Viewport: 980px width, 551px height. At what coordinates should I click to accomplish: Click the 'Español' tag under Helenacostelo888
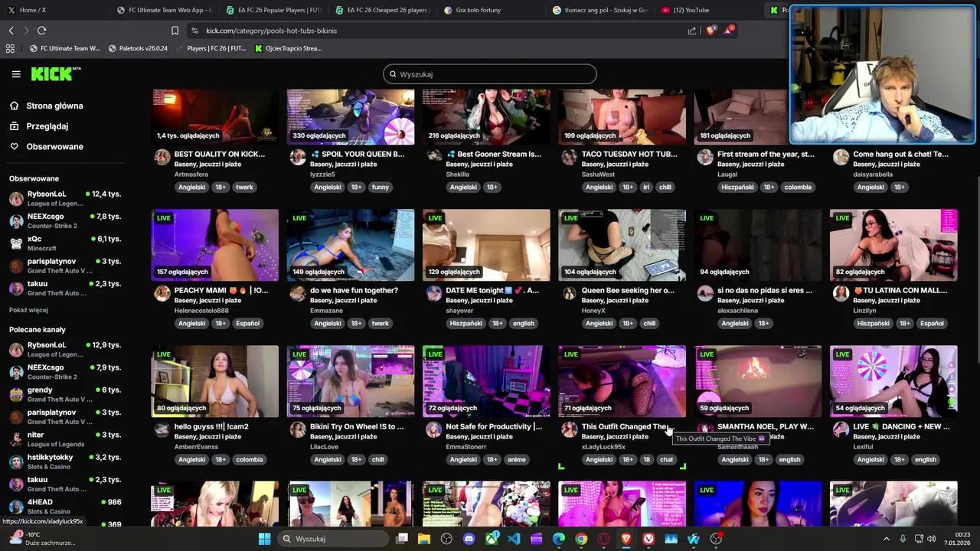click(247, 323)
